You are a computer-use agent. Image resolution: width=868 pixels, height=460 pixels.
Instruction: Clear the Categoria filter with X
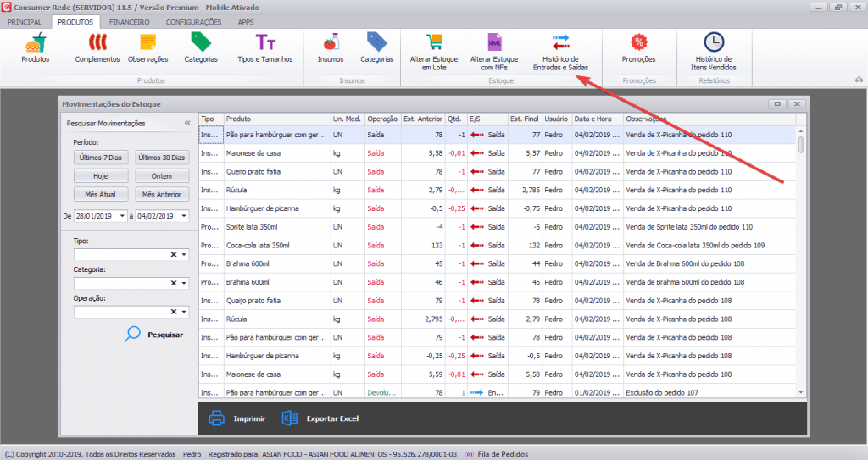[x=173, y=283]
